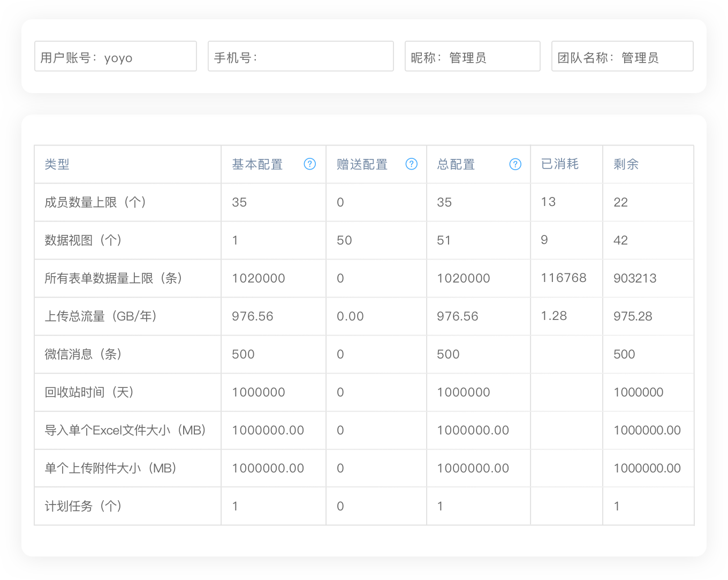Open the help icon beside 总配置
The width and height of the screenshot is (728, 580).
point(515,164)
